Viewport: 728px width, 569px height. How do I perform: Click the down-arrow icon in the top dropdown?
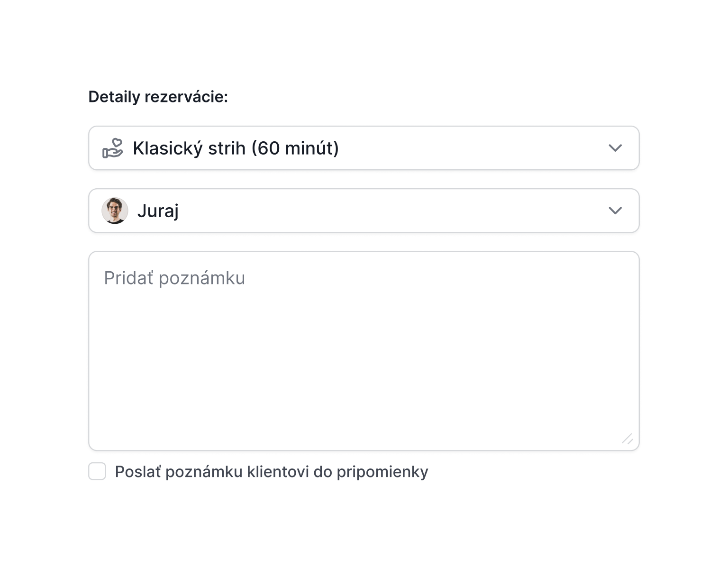click(616, 148)
